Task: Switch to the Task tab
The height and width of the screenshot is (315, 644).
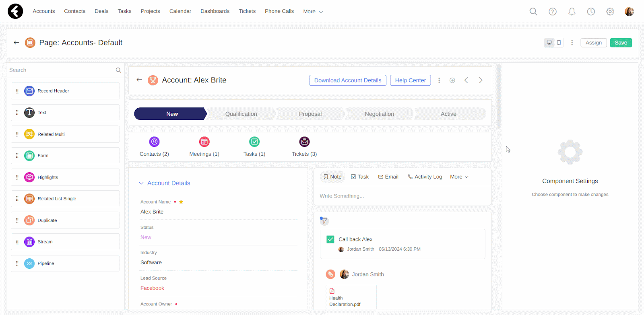Action: (x=360, y=177)
